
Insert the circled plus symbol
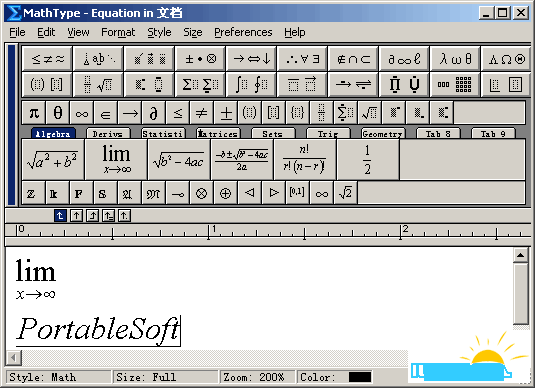[x=225, y=193]
